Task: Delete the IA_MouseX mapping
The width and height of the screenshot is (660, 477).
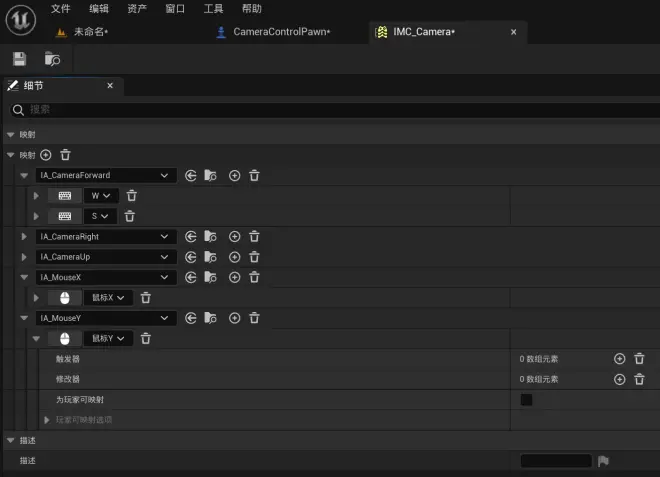Action: [254, 277]
